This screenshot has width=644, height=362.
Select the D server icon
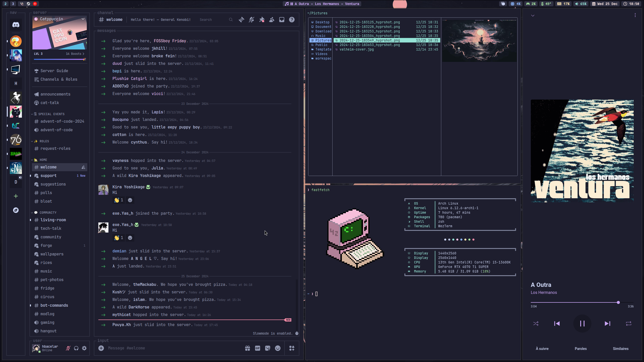[16, 182]
